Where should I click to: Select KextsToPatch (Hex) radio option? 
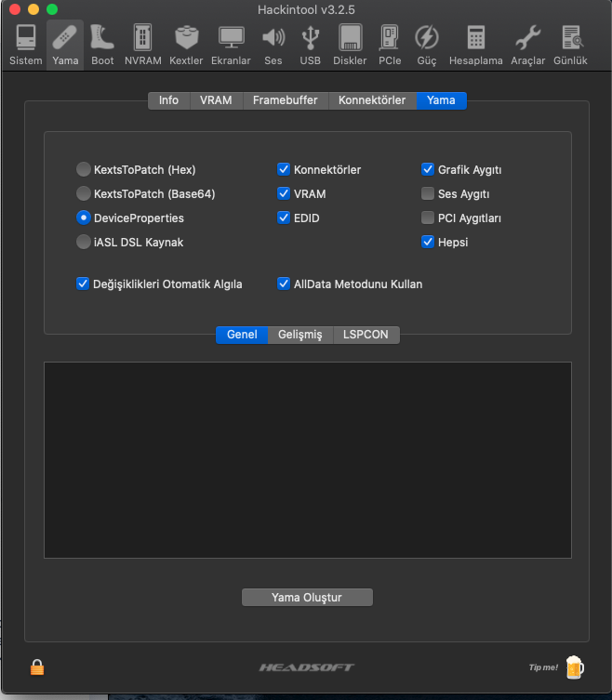point(83,169)
